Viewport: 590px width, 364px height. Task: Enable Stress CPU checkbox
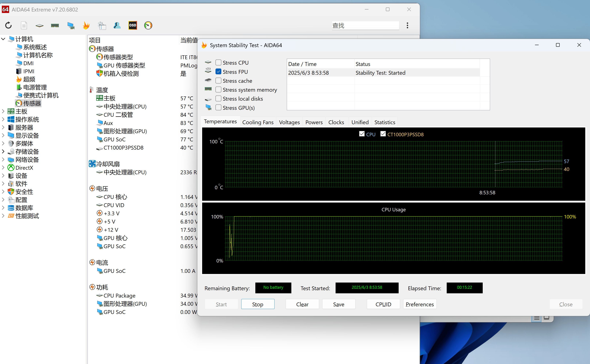218,63
